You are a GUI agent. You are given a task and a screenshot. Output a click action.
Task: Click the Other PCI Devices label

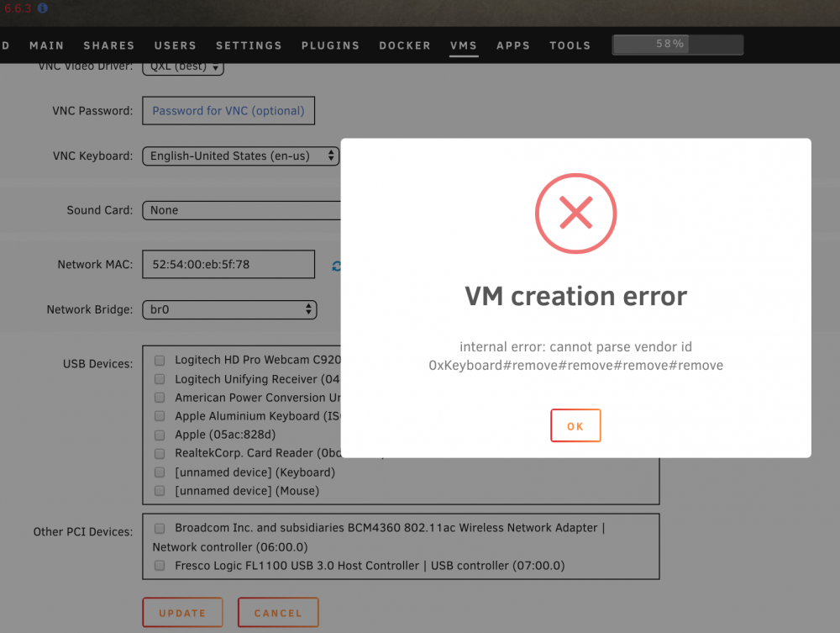83,531
